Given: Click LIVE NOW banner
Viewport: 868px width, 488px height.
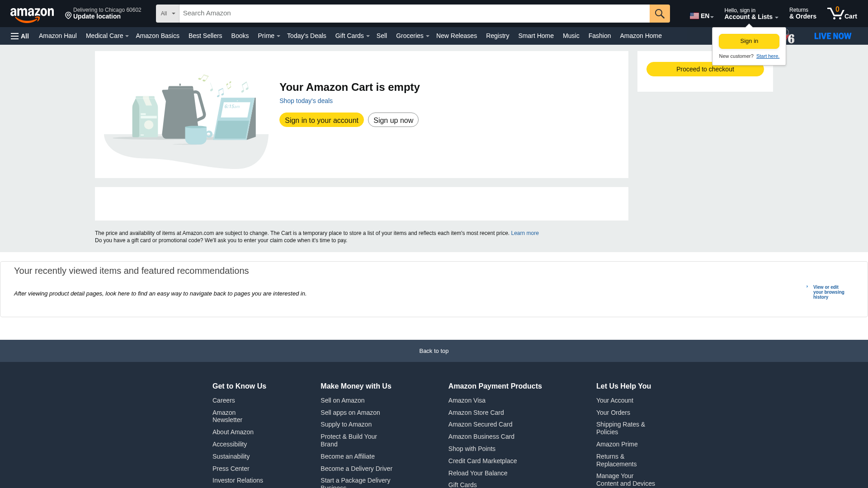Looking at the screenshot, I should click(833, 36).
